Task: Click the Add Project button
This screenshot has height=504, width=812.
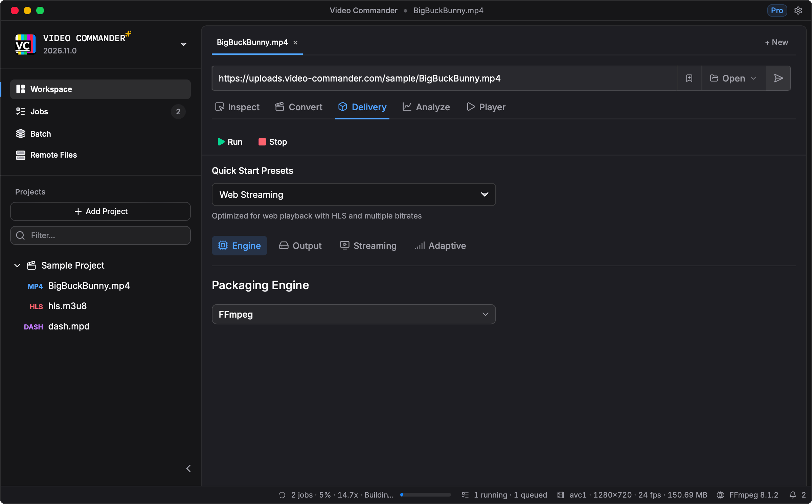Action: (100, 211)
